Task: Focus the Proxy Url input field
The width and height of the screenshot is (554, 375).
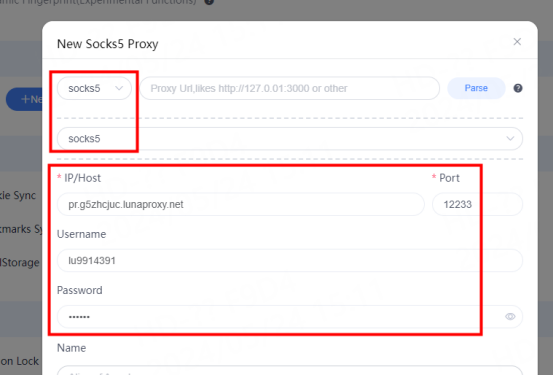Action: coord(290,88)
